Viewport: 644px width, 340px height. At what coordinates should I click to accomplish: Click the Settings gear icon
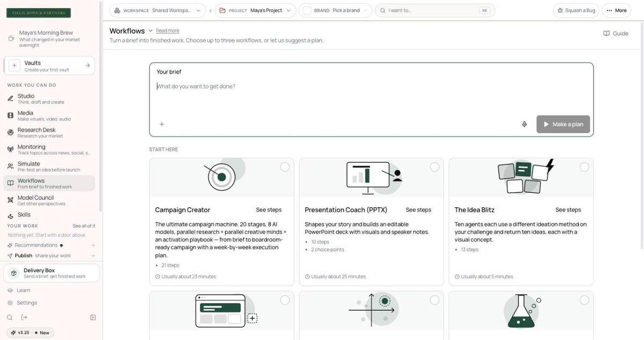(x=10, y=303)
